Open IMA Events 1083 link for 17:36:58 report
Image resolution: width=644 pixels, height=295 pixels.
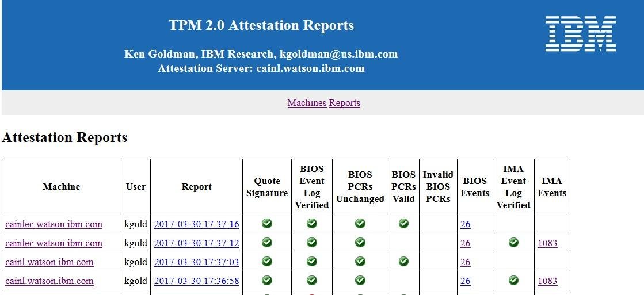(x=547, y=281)
